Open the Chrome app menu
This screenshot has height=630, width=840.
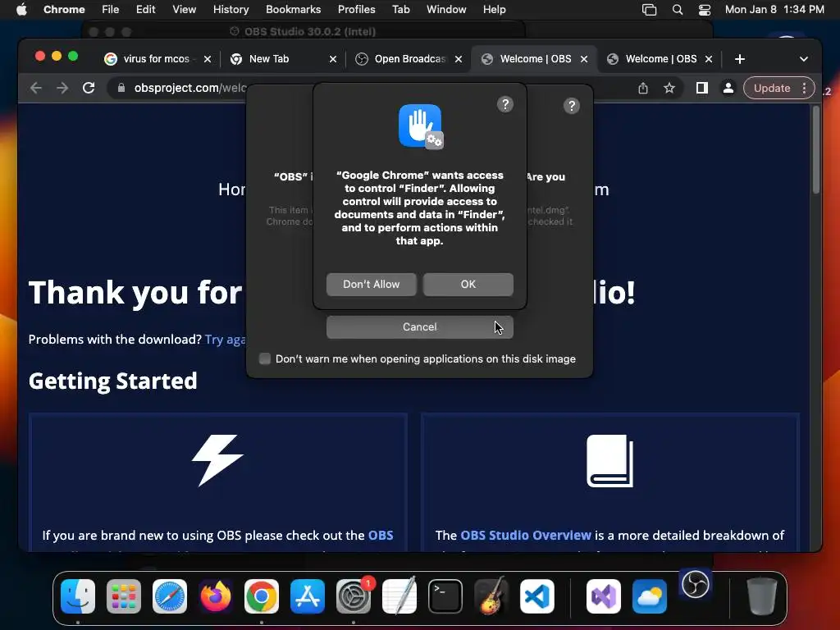click(x=64, y=10)
